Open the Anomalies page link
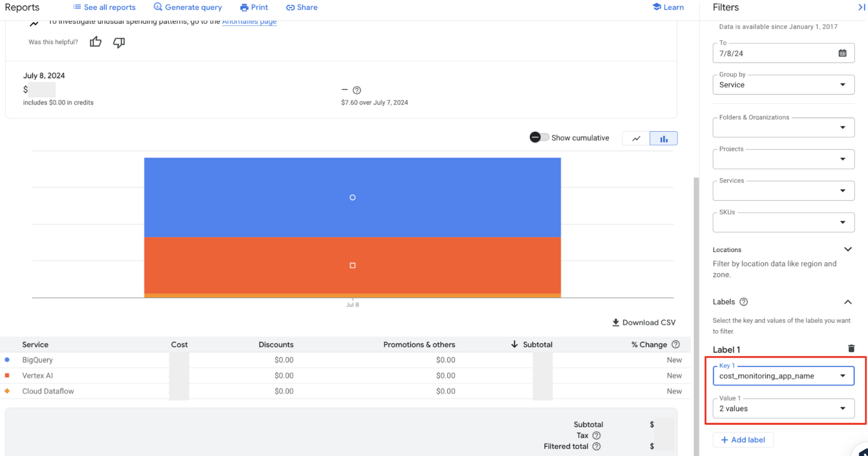The width and height of the screenshot is (868, 456). point(249,22)
